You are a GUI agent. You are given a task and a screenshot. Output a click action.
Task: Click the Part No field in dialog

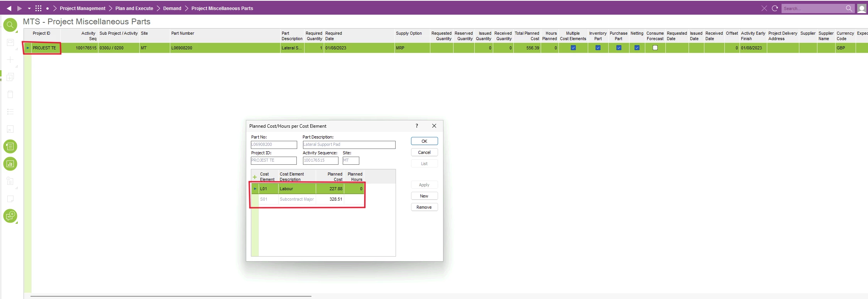click(274, 145)
